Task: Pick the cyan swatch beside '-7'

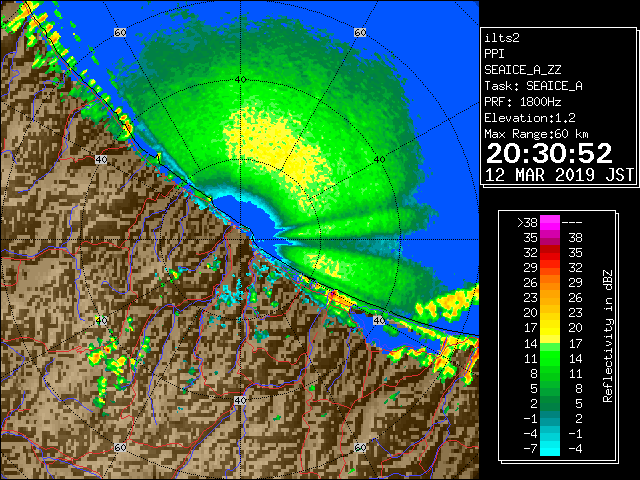Action: click(x=550, y=449)
